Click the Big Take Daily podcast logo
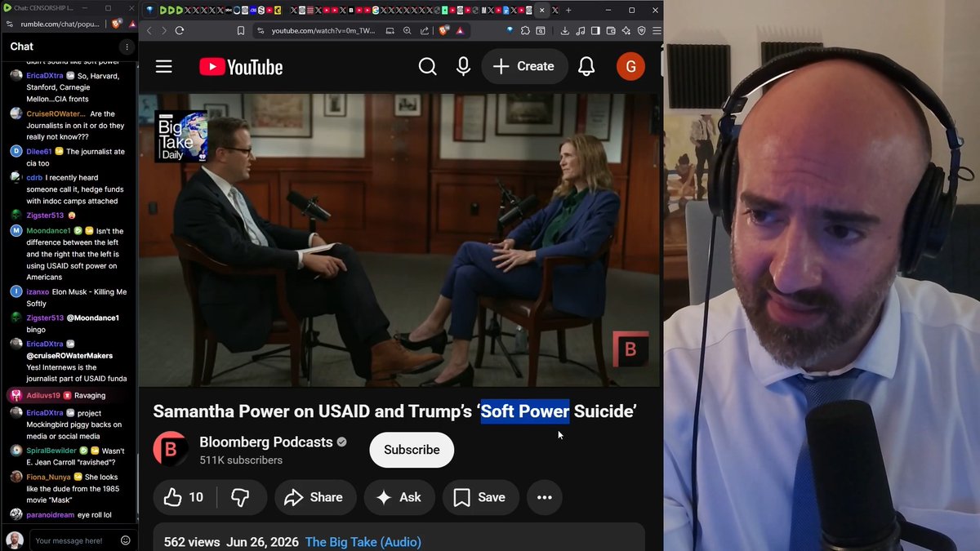This screenshot has width=980, height=551. coord(181,136)
